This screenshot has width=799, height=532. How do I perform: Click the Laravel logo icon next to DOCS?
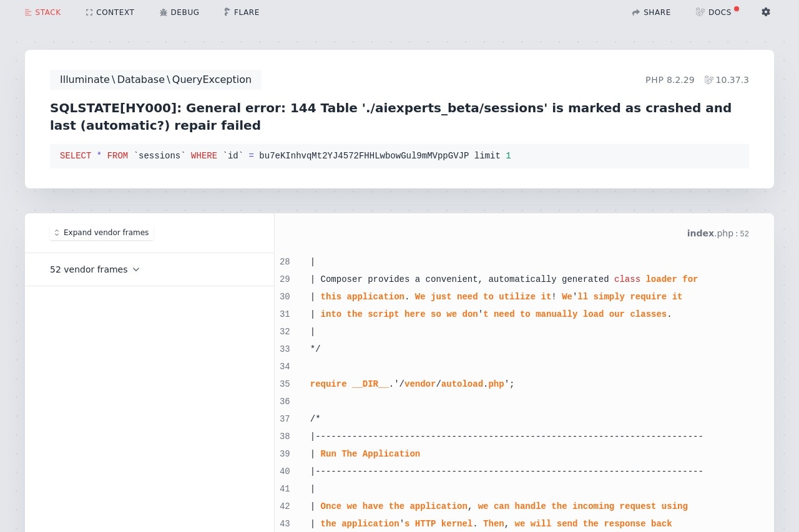[700, 12]
